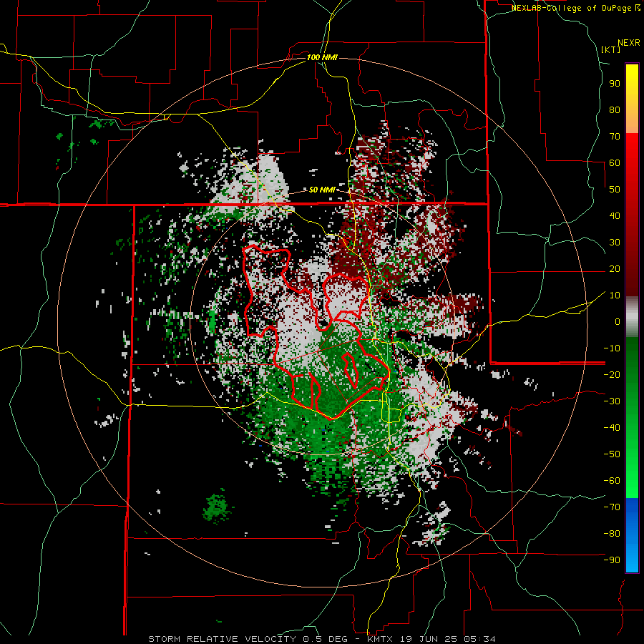Click the positive 90 scale value
This screenshot has width=644, height=644.
pos(615,84)
